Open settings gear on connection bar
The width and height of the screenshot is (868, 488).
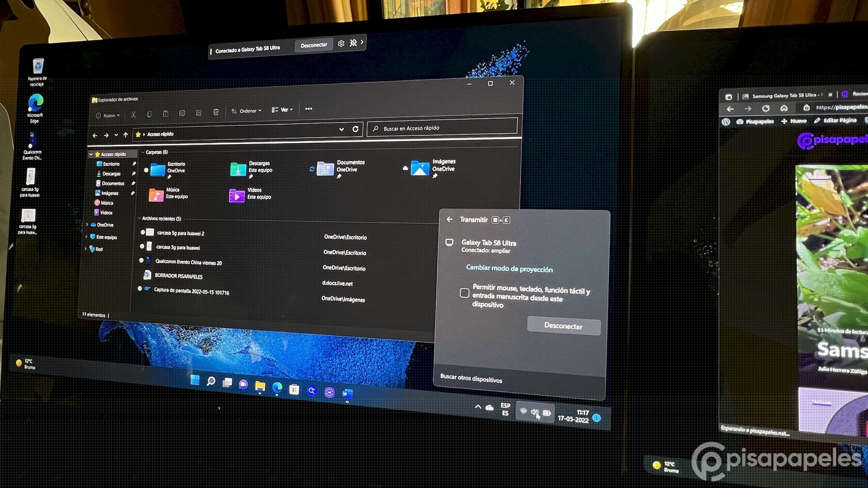(x=341, y=43)
